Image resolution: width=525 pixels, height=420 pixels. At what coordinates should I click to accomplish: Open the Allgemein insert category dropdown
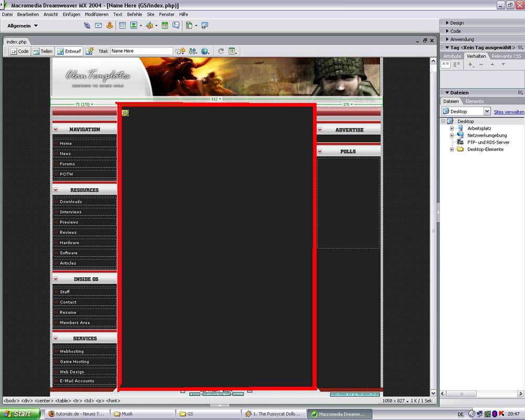click(23, 25)
